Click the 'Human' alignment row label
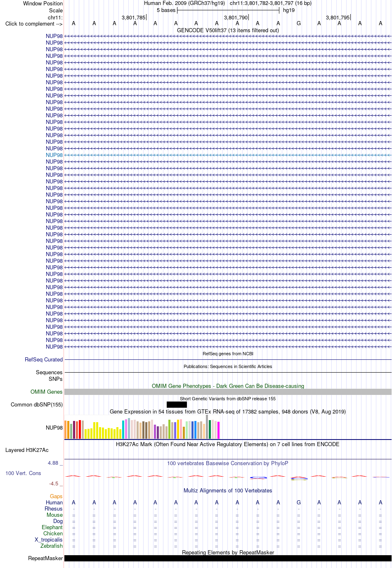The height and width of the screenshot is (568, 392). (x=54, y=502)
